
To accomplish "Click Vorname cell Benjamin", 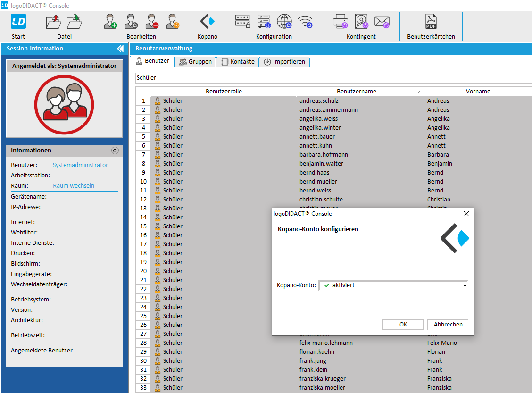I will pyautogui.click(x=440, y=164).
